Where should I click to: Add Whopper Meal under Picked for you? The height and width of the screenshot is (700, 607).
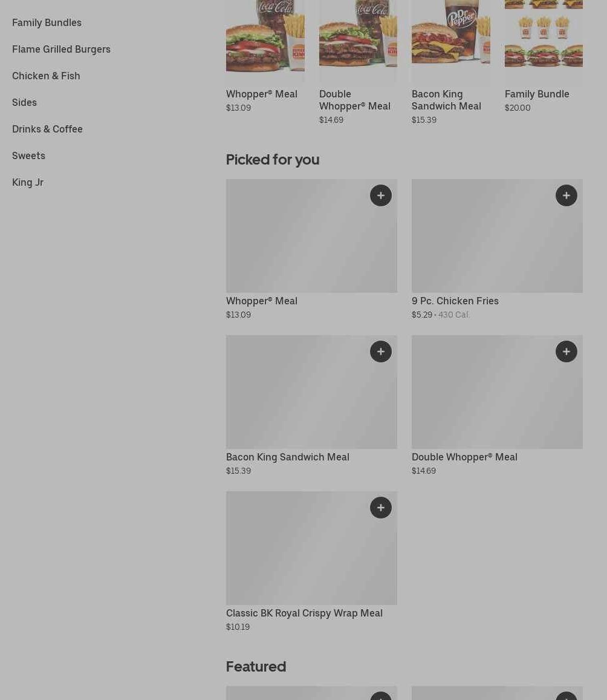coord(380,195)
